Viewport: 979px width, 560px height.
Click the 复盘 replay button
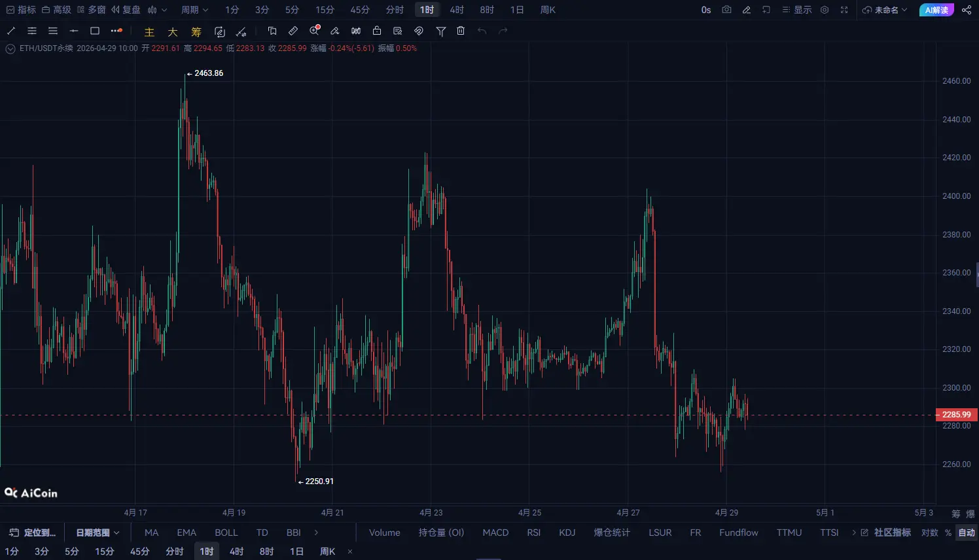(126, 10)
